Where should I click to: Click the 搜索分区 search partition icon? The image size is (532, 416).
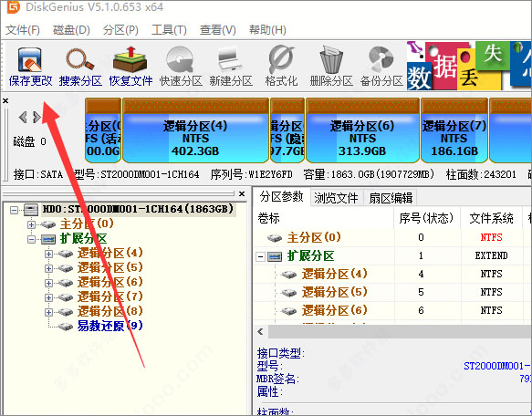80,59
